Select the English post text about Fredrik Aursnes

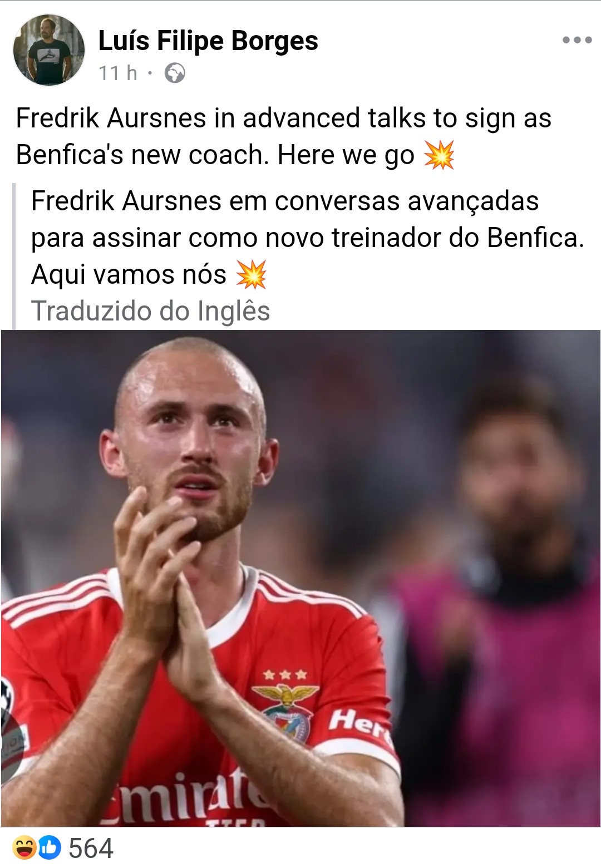click(x=284, y=136)
